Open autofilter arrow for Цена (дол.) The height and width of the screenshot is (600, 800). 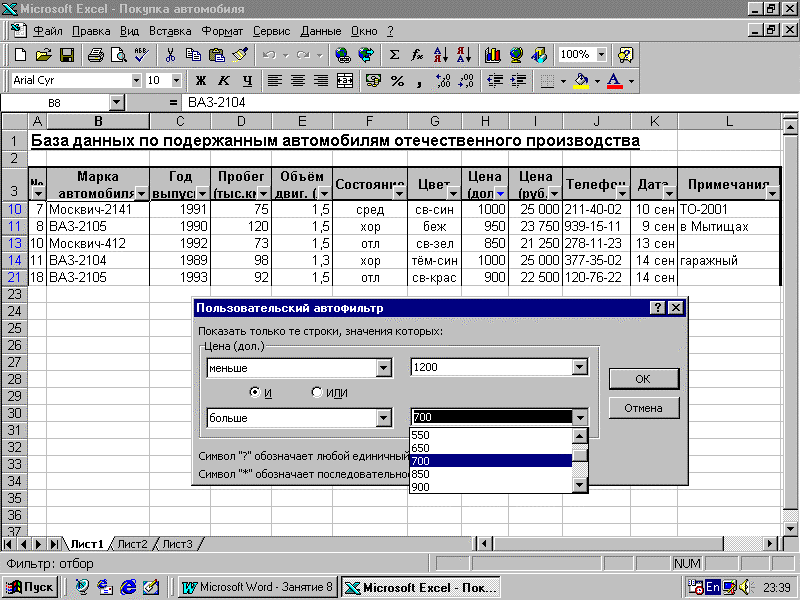[x=501, y=194]
